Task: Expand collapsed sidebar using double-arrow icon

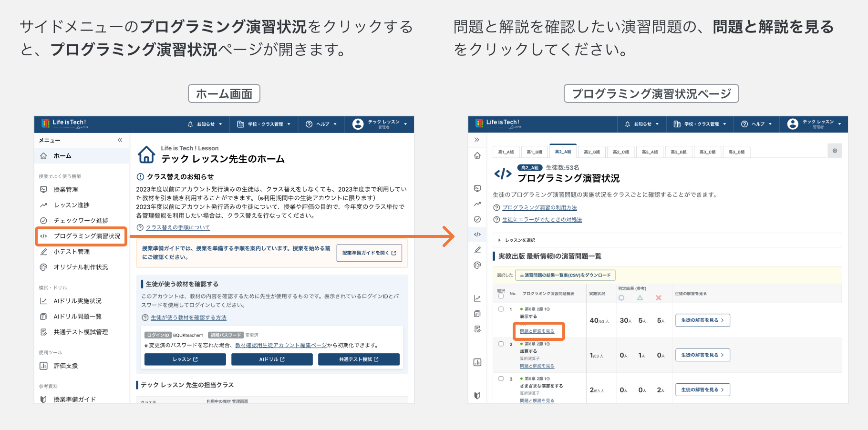Action: pyautogui.click(x=476, y=140)
